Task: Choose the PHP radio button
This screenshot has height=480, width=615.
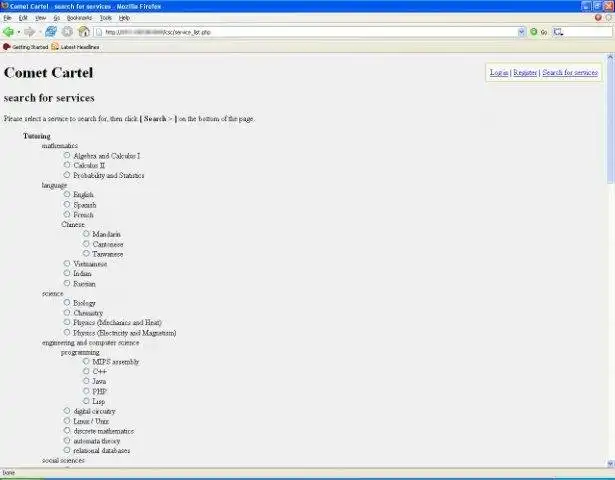Action: 86,391
